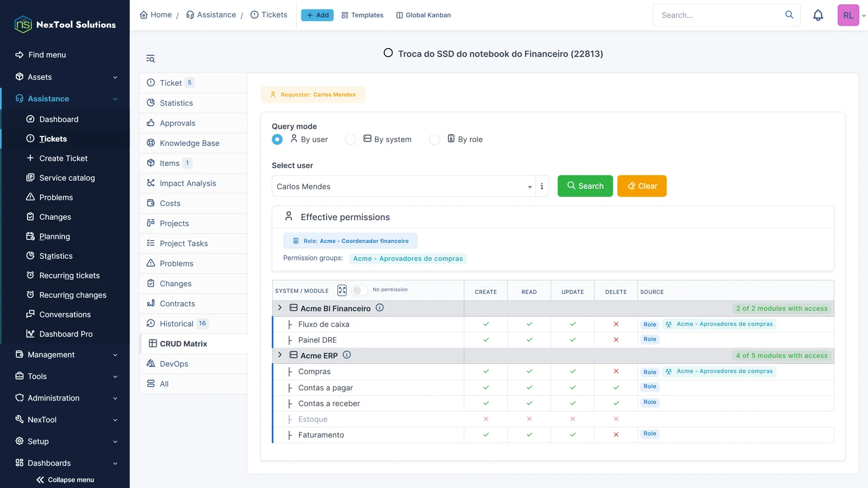Open Dashboard Pro in sidebar
Image resolution: width=868 pixels, height=488 pixels.
[x=66, y=334]
